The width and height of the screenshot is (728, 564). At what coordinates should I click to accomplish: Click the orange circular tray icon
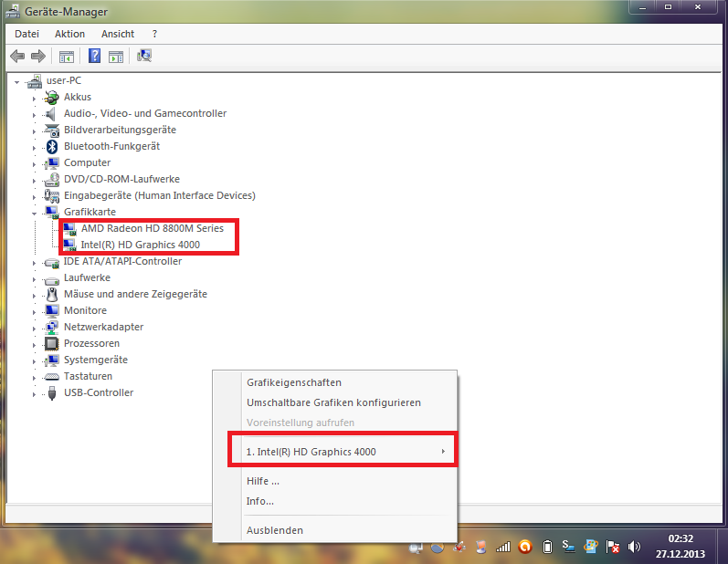click(525, 547)
